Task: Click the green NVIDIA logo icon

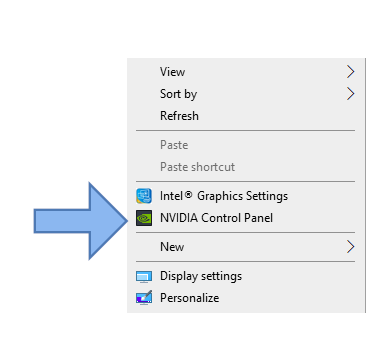Action: 144,218
